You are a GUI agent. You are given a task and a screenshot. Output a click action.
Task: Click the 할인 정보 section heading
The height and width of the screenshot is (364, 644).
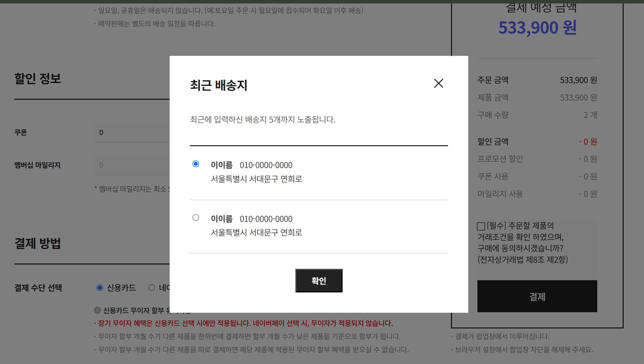tap(38, 78)
